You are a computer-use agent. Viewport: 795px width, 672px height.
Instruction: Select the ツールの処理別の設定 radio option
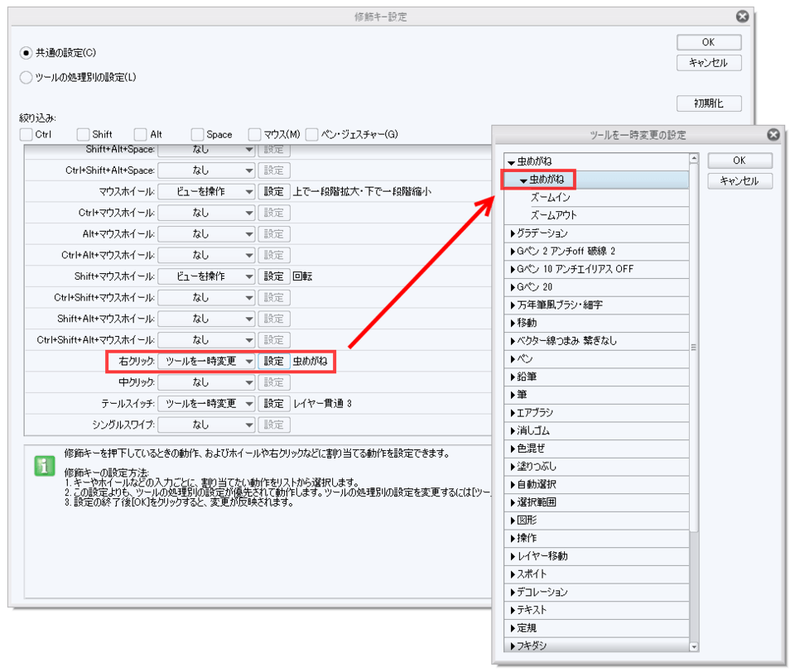26,77
